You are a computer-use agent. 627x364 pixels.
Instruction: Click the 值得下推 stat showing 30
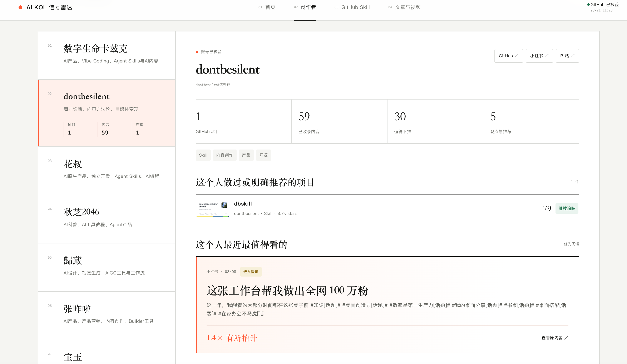(x=435, y=122)
